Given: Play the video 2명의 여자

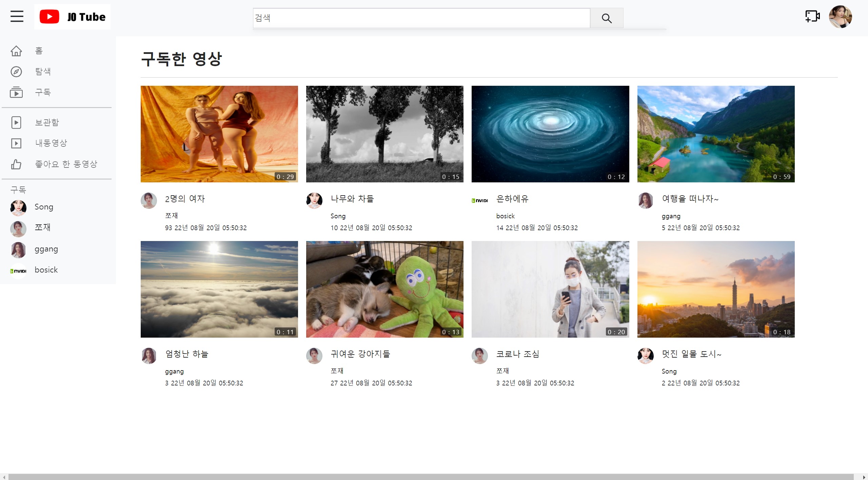Looking at the screenshot, I should click(x=219, y=134).
